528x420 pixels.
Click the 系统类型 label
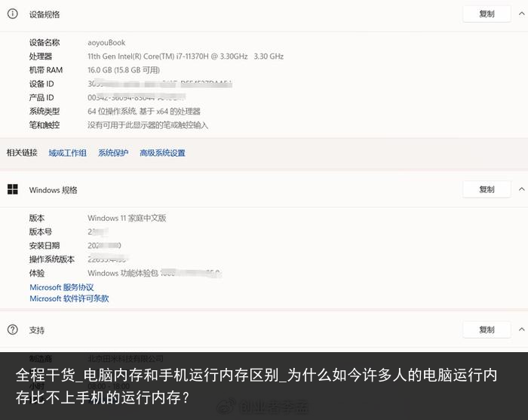(45, 112)
